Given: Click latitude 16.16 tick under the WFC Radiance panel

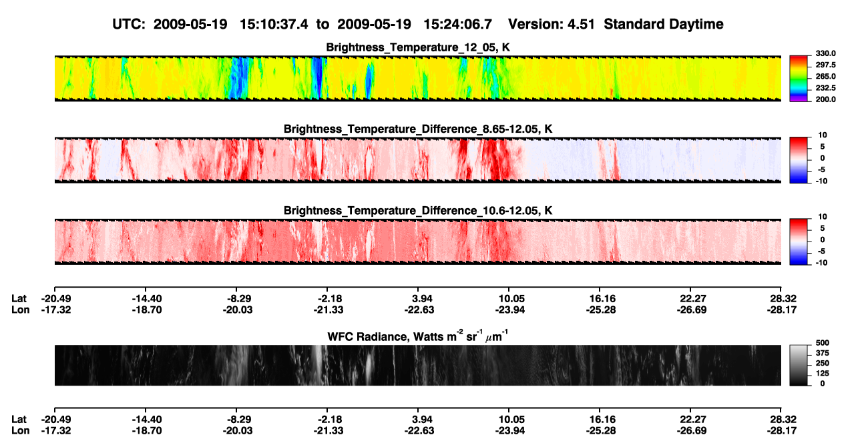Looking at the screenshot, I should click(600, 419).
